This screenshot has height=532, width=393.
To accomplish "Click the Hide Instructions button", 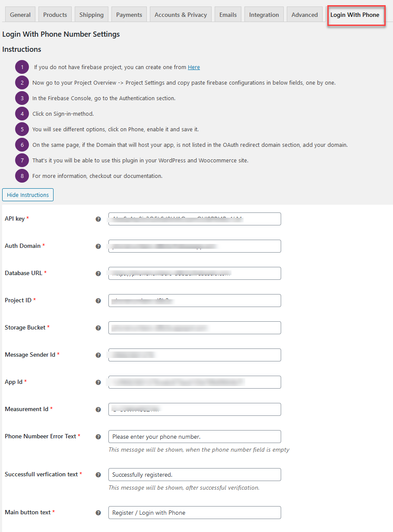I will click(x=28, y=195).
